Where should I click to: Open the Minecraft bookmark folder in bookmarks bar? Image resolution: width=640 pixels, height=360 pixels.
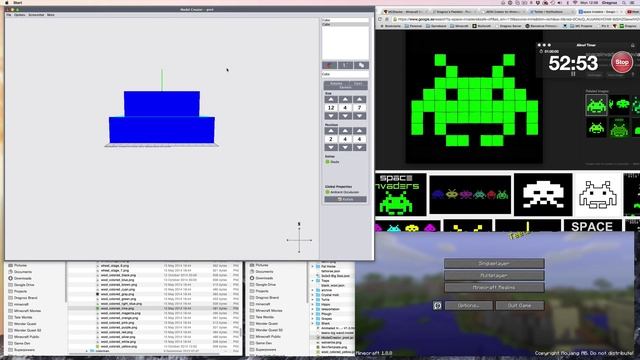(459, 26)
